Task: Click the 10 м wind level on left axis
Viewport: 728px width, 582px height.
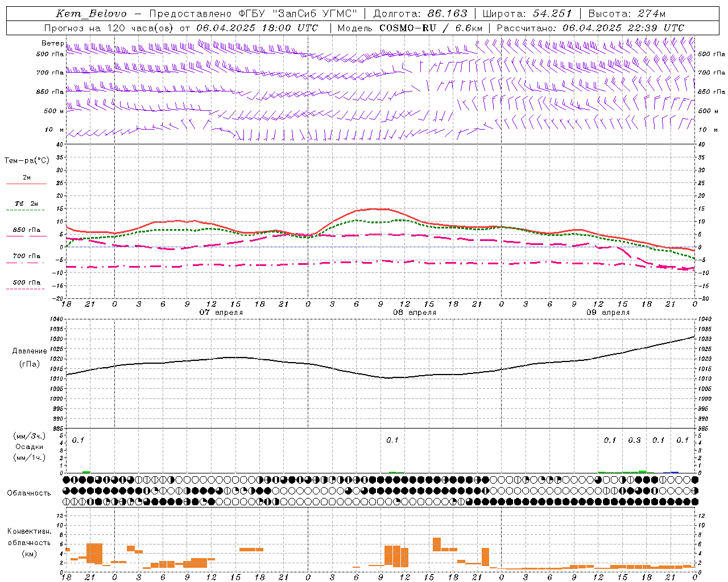Action: [x=55, y=130]
